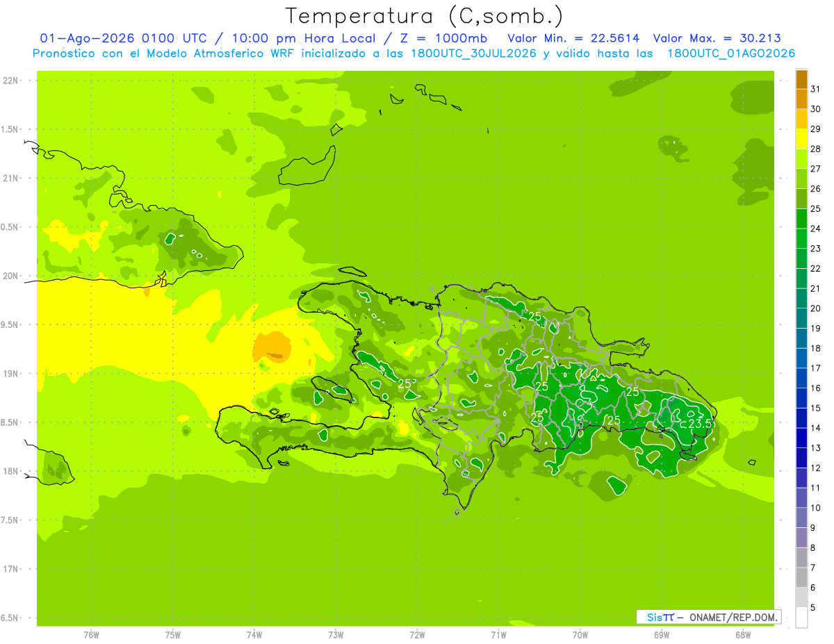Screen dimensions: 834x644
Task: Click the 72W longitude axis label
Action: 417,635
